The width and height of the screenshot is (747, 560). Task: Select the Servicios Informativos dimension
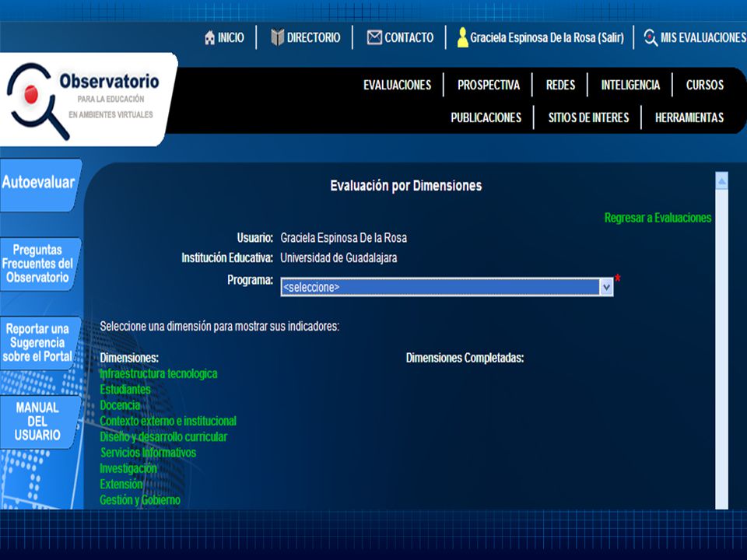point(148,453)
